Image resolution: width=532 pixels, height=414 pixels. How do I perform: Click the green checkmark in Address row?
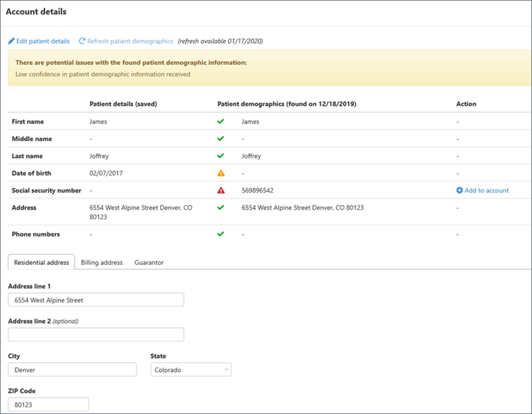click(x=221, y=207)
